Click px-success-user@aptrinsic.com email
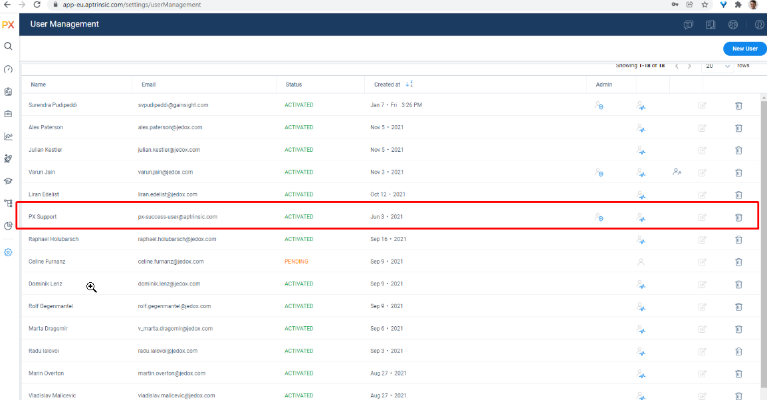The image size is (768, 401). click(x=177, y=216)
